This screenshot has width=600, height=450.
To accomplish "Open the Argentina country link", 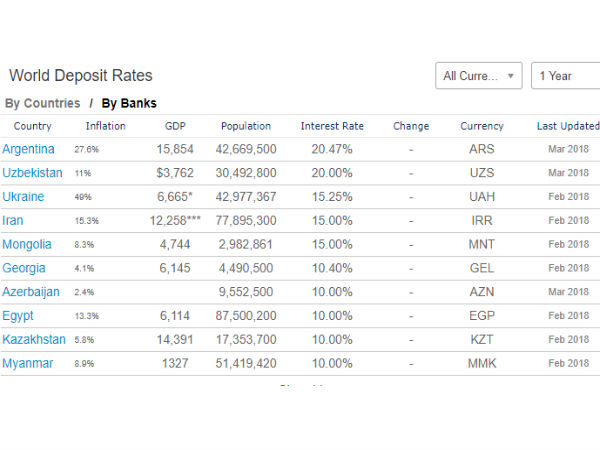I will pos(30,149).
